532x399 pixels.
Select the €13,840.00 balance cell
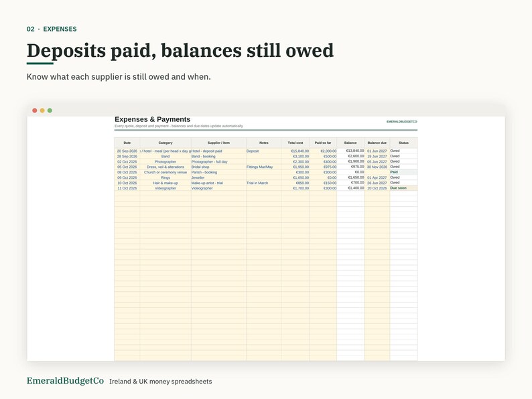350,151
